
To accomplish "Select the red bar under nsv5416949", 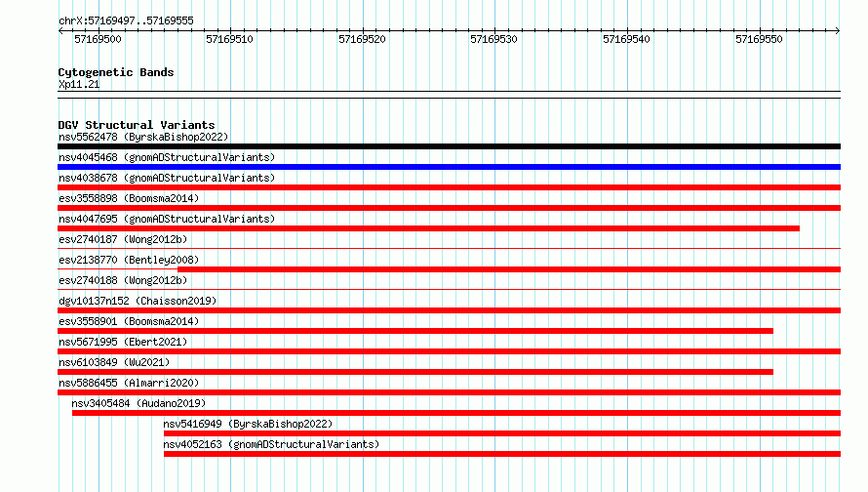I will tap(502, 433).
